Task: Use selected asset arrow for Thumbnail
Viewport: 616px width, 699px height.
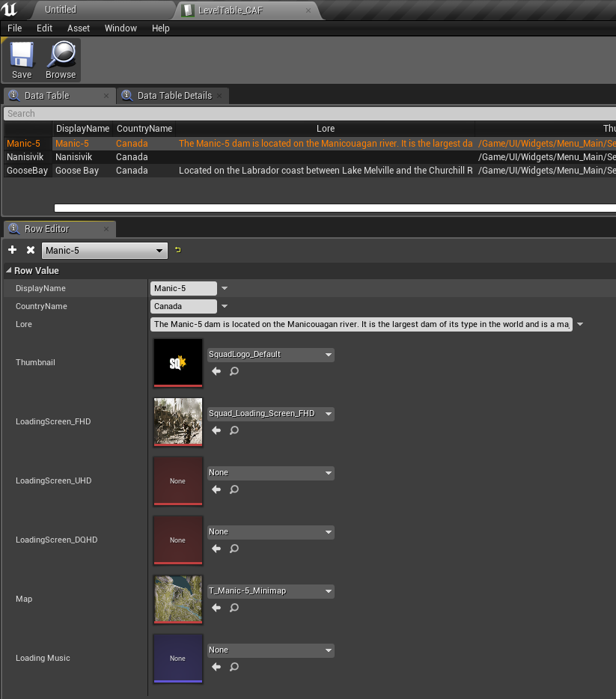Action: (x=216, y=371)
